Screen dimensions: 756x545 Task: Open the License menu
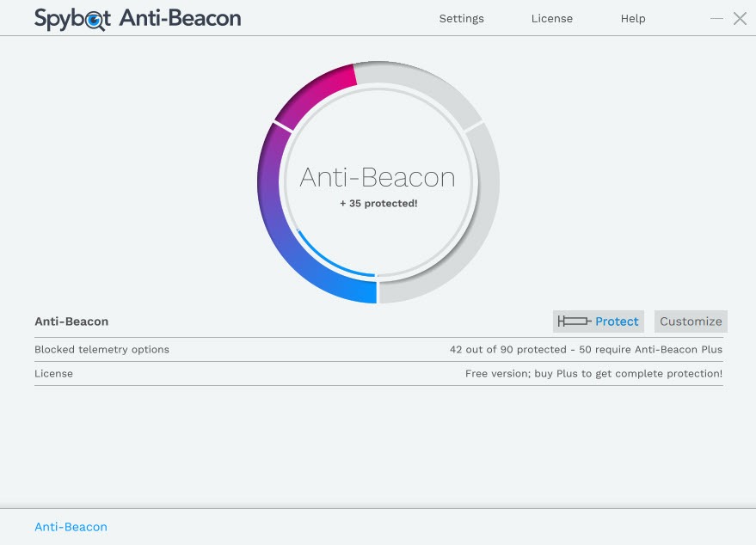click(x=552, y=18)
